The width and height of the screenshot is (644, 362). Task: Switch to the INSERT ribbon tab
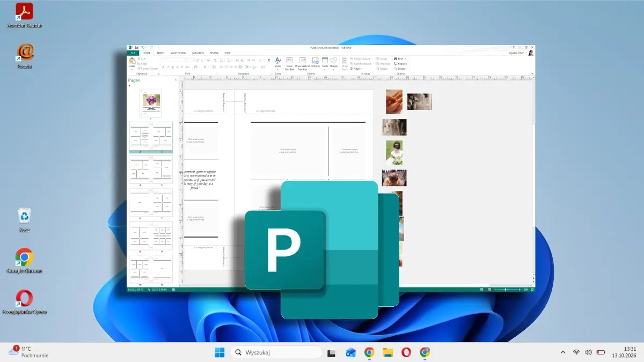[160, 53]
